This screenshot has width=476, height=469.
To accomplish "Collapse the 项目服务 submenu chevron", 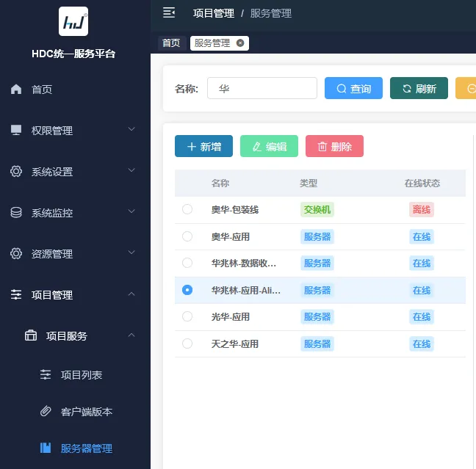I will 131,335.
